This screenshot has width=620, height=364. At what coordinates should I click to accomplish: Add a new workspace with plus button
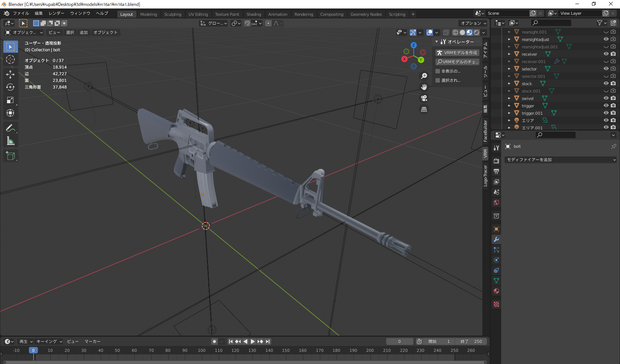(413, 14)
